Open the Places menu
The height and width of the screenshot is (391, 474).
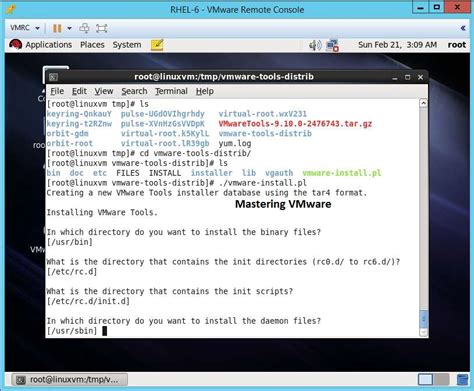coord(92,45)
